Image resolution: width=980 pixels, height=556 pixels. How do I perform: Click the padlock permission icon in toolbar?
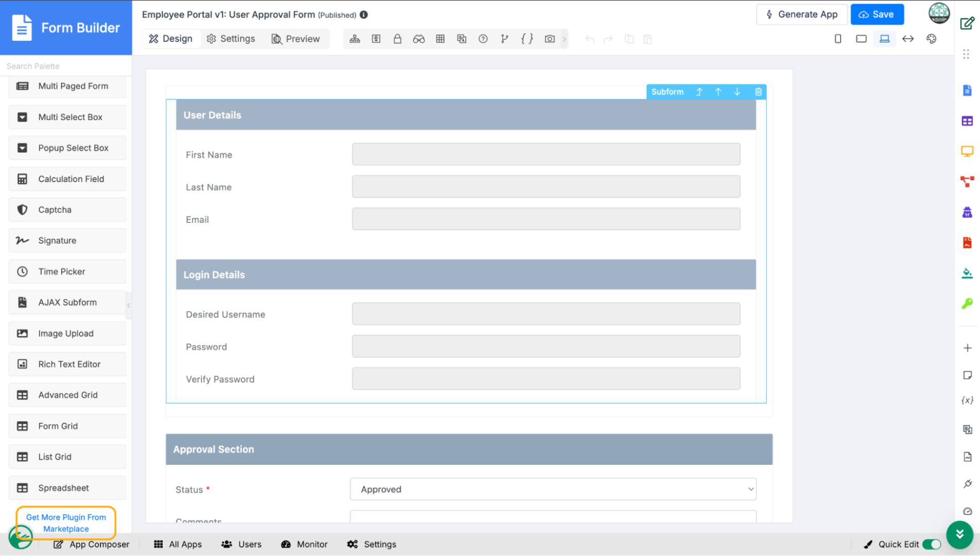point(397,39)
